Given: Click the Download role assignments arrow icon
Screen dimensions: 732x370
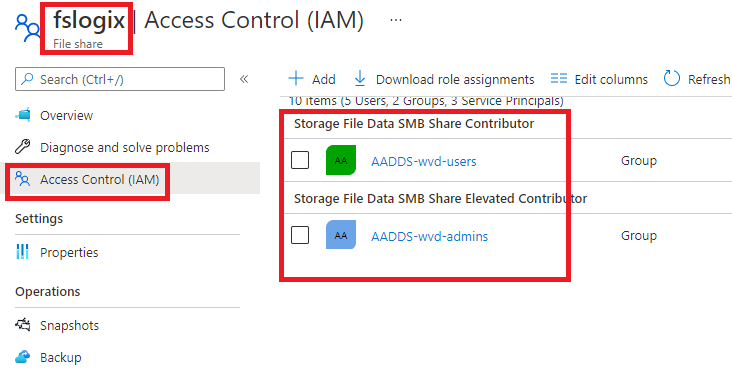Looking at the screenshot, I should point(359,79).
